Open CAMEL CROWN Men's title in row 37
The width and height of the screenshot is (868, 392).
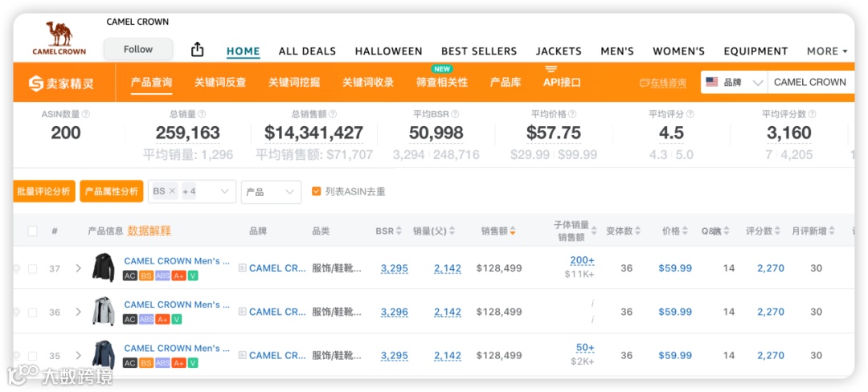pyautogui.click(x=177, y=261)
